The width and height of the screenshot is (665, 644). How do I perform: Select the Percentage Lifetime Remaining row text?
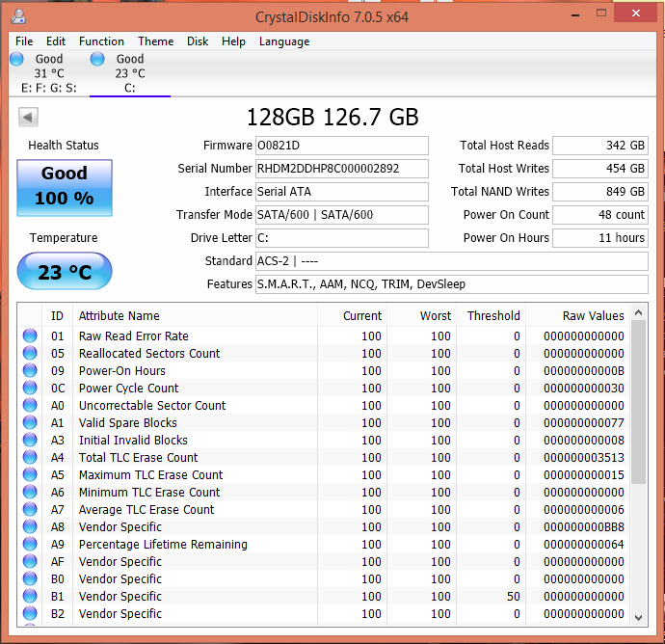pos(163,545)
